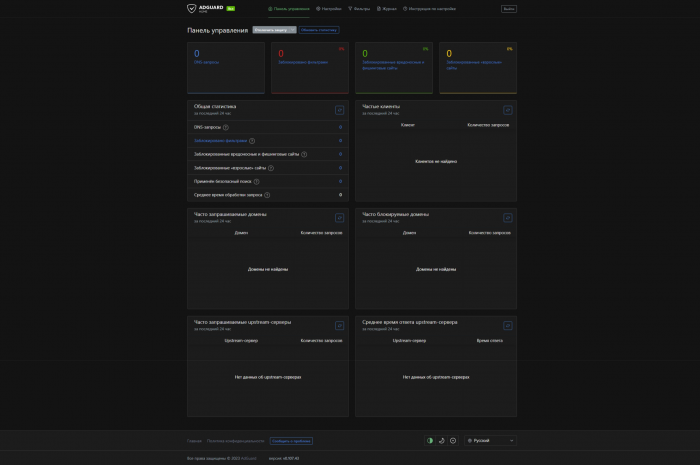Switch to dark theme moon icon

click(441, 440)
